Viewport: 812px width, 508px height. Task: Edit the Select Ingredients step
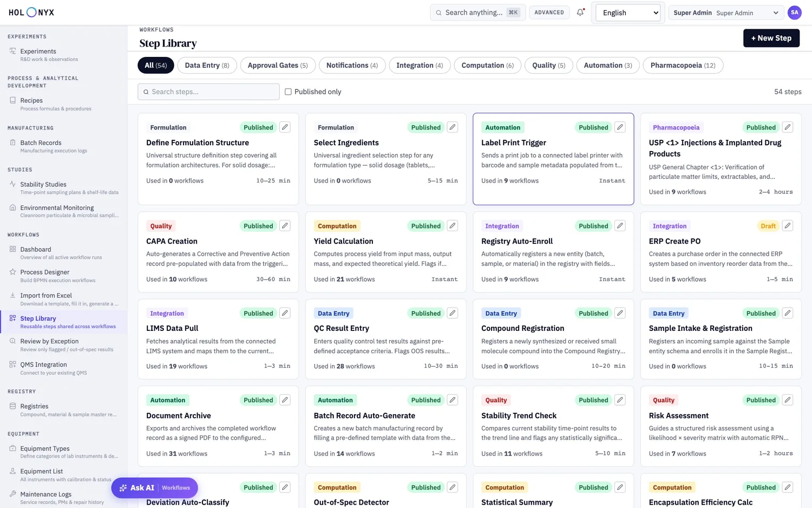click(453, 127)
